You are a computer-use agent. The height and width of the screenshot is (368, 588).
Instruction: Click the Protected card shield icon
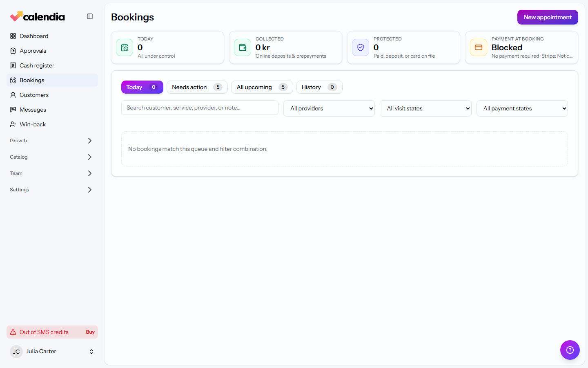pyautogui.click(x=361, y=47)
